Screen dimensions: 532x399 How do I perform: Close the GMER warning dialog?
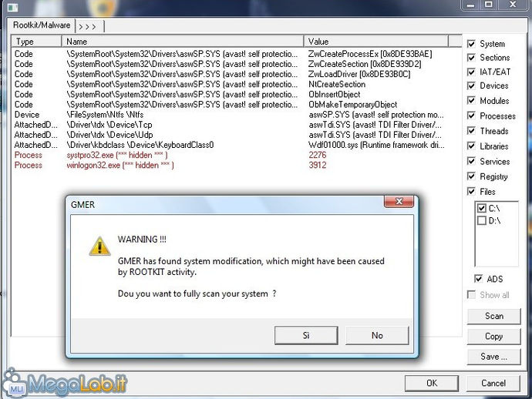[x=399, y=202]
